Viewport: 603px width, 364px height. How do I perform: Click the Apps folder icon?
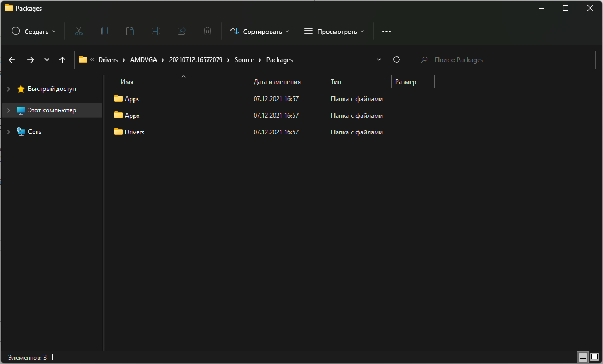click(118, 98)
